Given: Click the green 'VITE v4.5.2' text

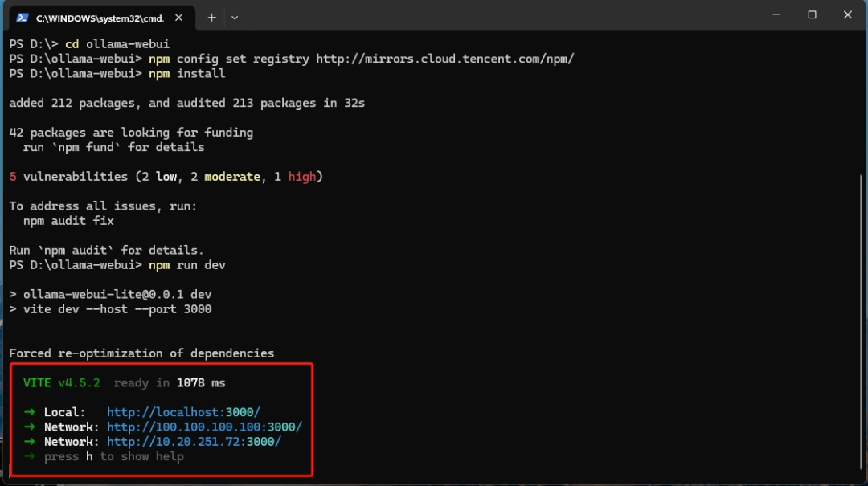Looking at the screenshot, I should pyautogui.click(x=61, y=383).
